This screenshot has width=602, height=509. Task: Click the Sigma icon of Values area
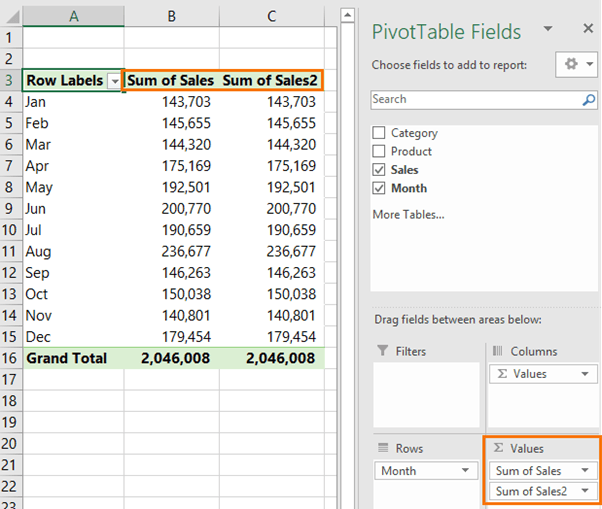coord(498,448)
